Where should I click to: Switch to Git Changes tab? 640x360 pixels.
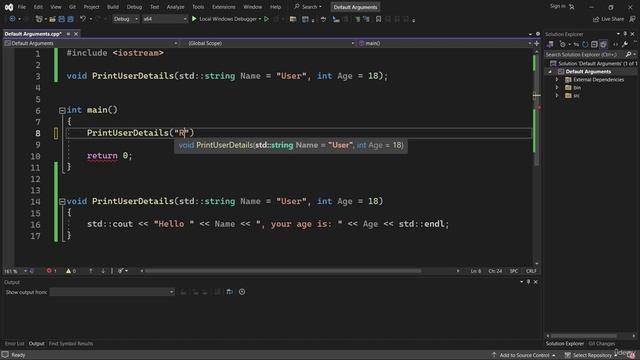click(x=601, y=344)
